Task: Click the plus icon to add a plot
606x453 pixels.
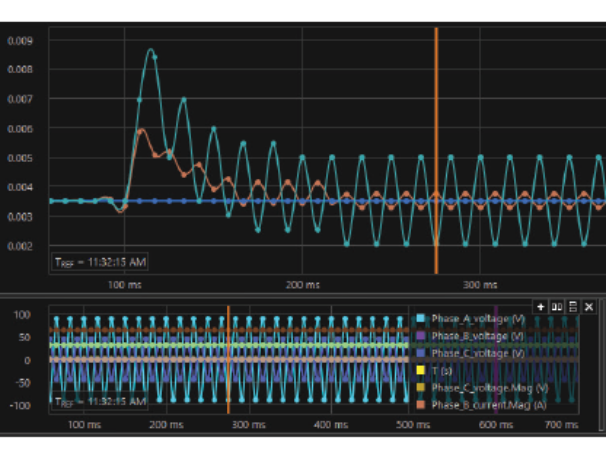Action: pos(540,307)
